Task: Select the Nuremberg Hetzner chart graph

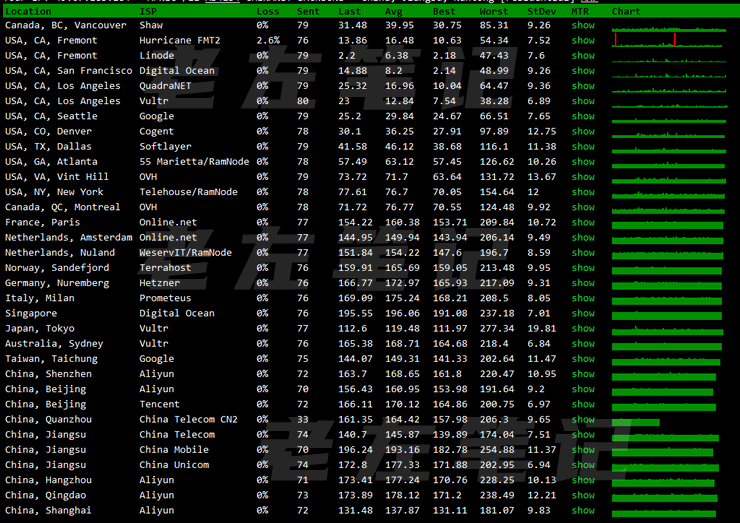Action: click(x=667, y=283)
